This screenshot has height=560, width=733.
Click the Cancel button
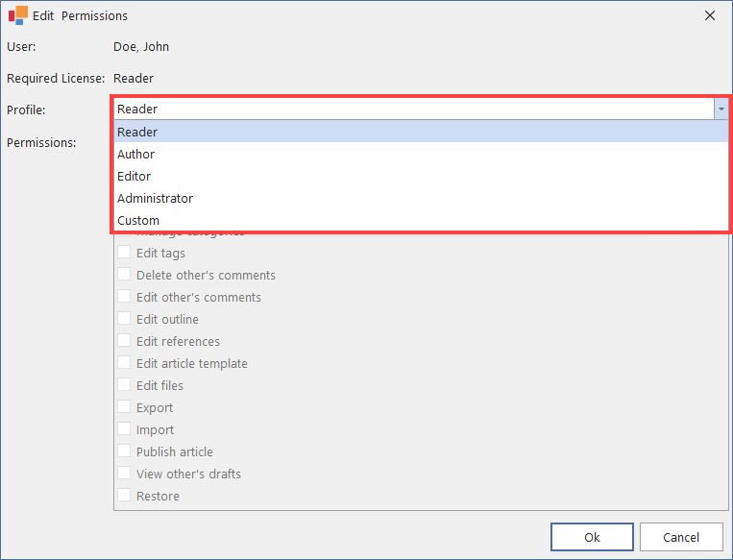(x=681, y=537)
